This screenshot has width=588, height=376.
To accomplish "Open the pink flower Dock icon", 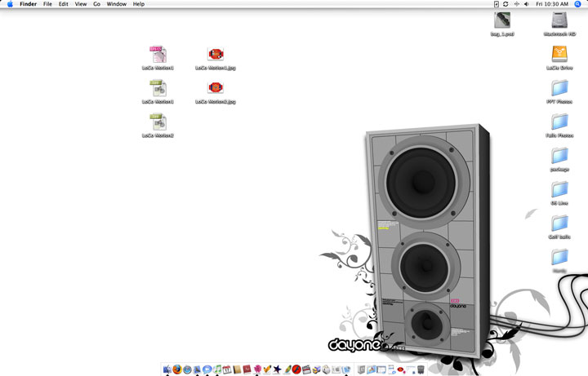I will (x=257, y=369).
